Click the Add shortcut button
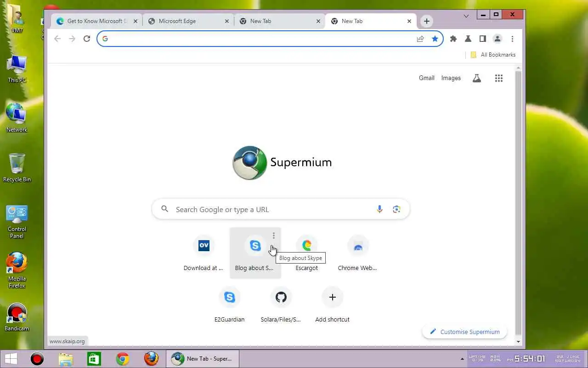This screenshot has width=588, height=368. pyautogui.click(x=332, y=304)
